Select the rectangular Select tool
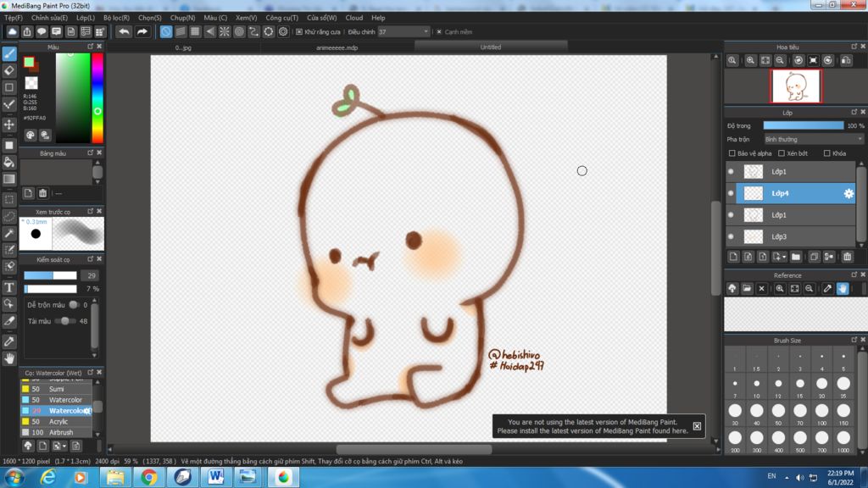868x488 pixels. click(x=9, y=199)
